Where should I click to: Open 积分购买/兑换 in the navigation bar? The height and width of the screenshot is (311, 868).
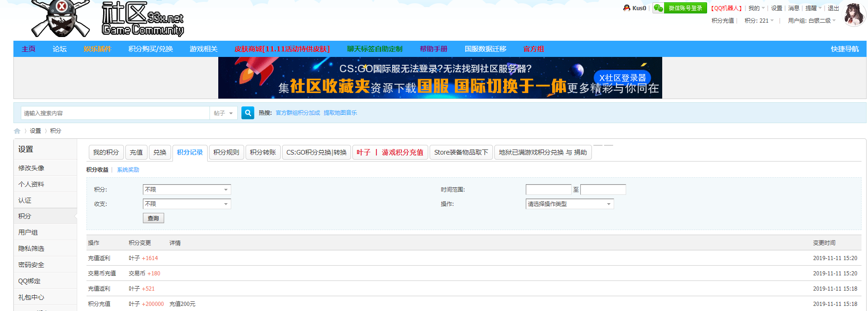(151, 49)
